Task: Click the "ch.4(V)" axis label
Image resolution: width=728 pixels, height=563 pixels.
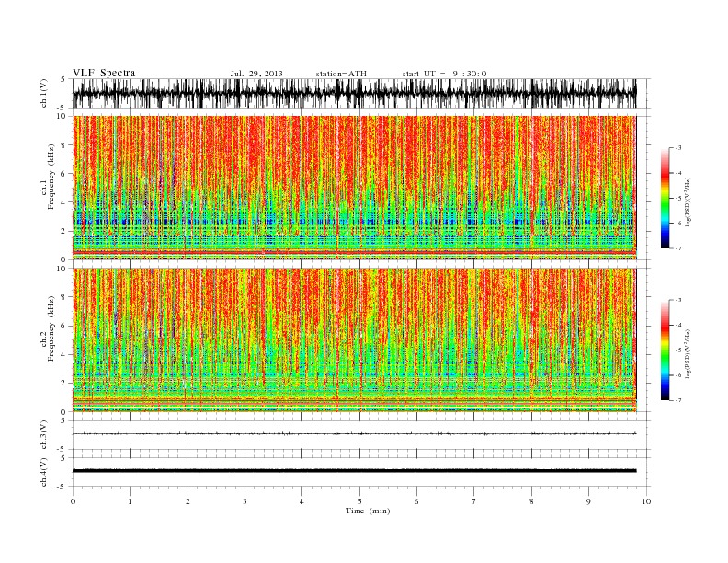Action: pos(43,472)
